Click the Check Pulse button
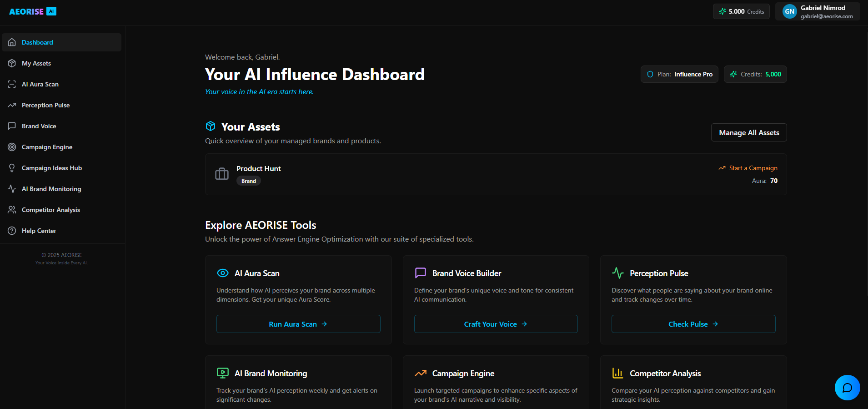The width and height of the screenshot is (868, 409). (693, 324)
